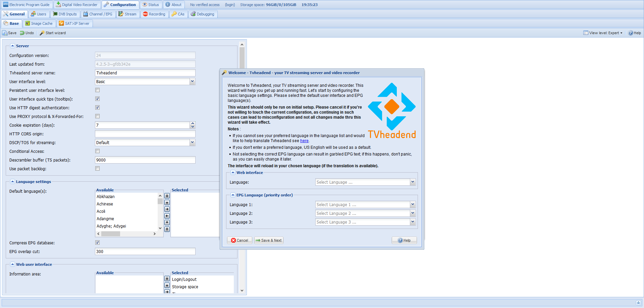Screen dimensions: 644x308
Task: Move Default language item to bottom
Action: [167, 229]
